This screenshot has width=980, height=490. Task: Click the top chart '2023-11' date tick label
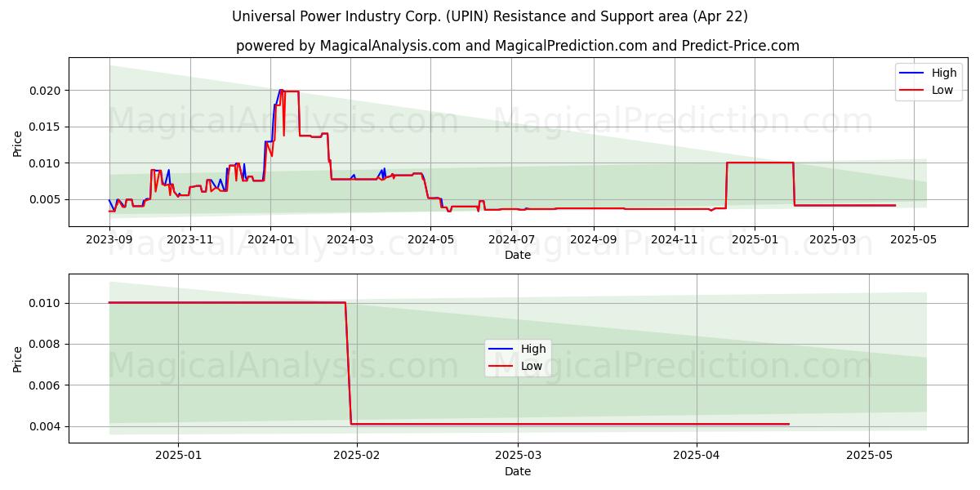189,240
